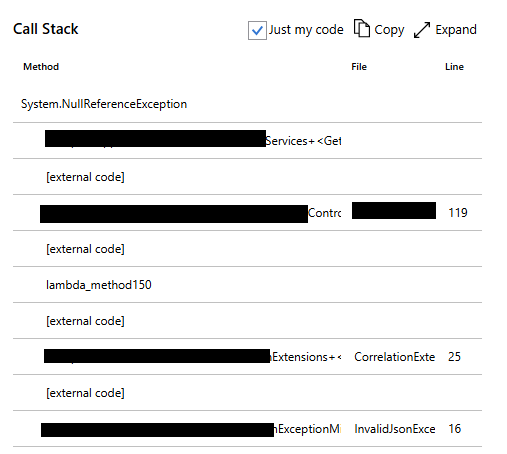The height and width of the screenshot is (454, 507).
Task: Click the Expand text label
Action: 456,30
